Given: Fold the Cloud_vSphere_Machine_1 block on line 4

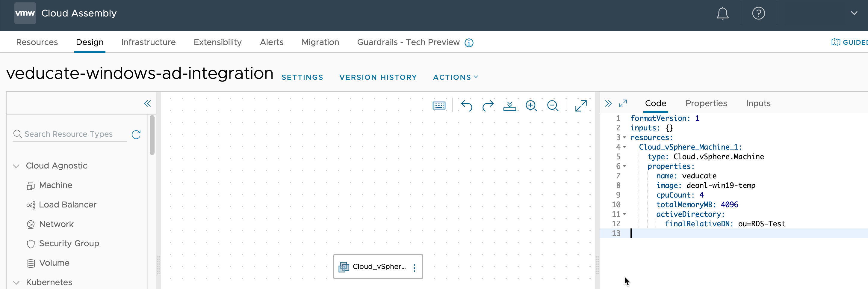Looking at the screenshot, I should 624,147.
